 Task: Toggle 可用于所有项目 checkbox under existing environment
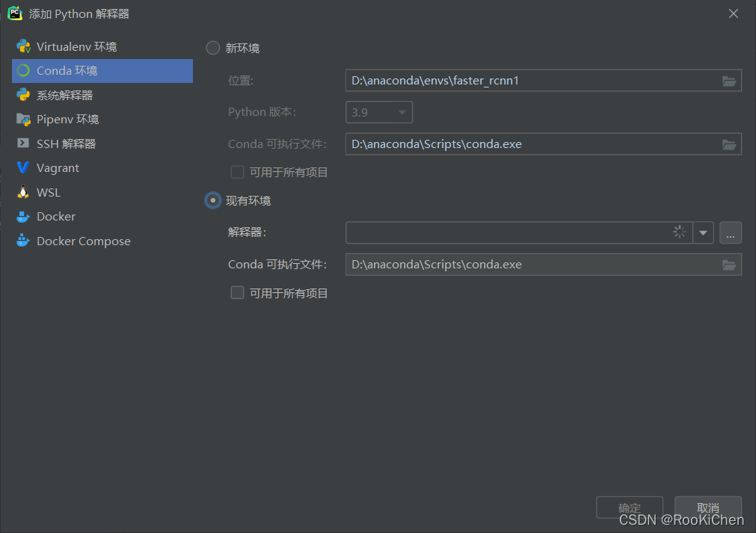tap(237, 292)
